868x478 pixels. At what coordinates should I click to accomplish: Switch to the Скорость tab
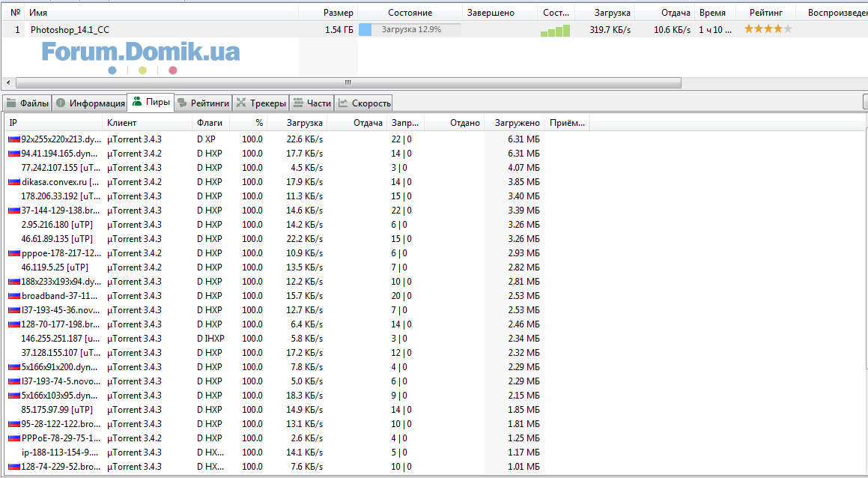[x=364, y=103]
